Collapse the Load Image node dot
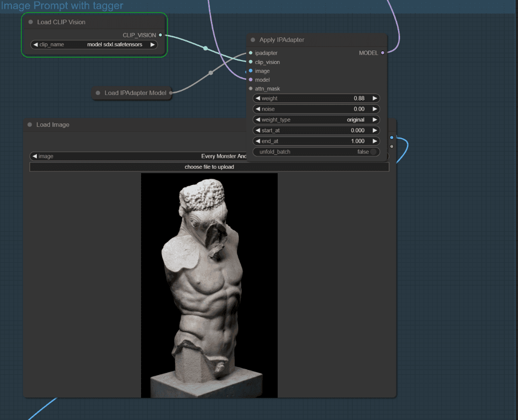The image size is (518, 420). coord(30,125)
